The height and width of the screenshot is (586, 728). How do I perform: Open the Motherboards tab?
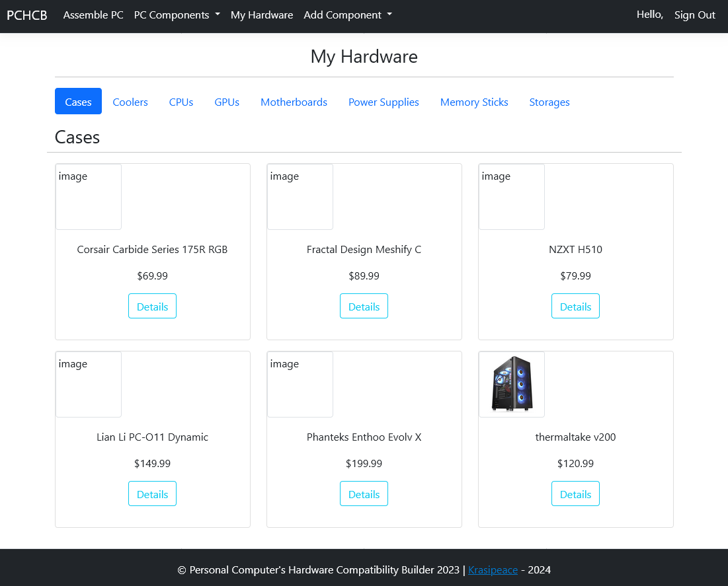pyautogui.click(x=294, y=102)
